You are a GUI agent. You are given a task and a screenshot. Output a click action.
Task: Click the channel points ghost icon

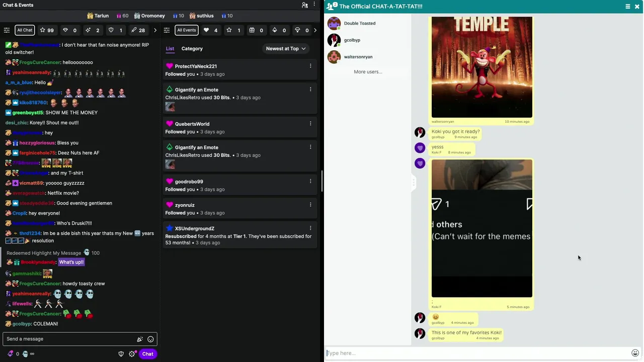point(25,354)
